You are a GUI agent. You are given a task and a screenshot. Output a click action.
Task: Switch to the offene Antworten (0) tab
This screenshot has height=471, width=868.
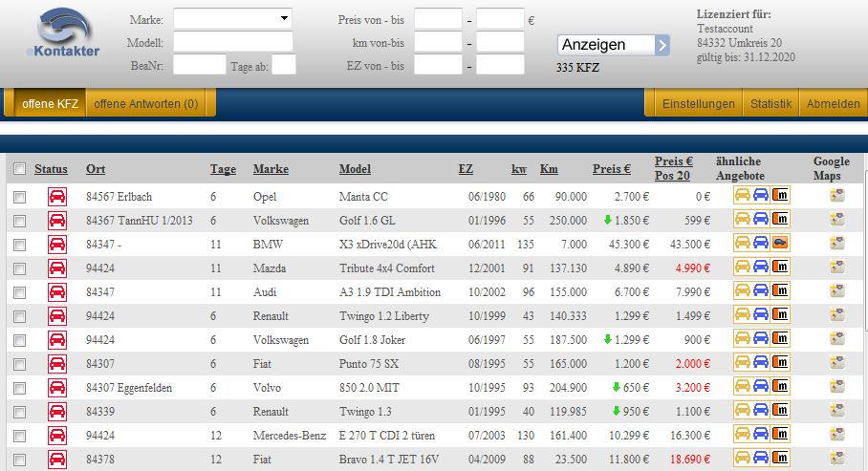pyautogui.click(x=146, y=103)
